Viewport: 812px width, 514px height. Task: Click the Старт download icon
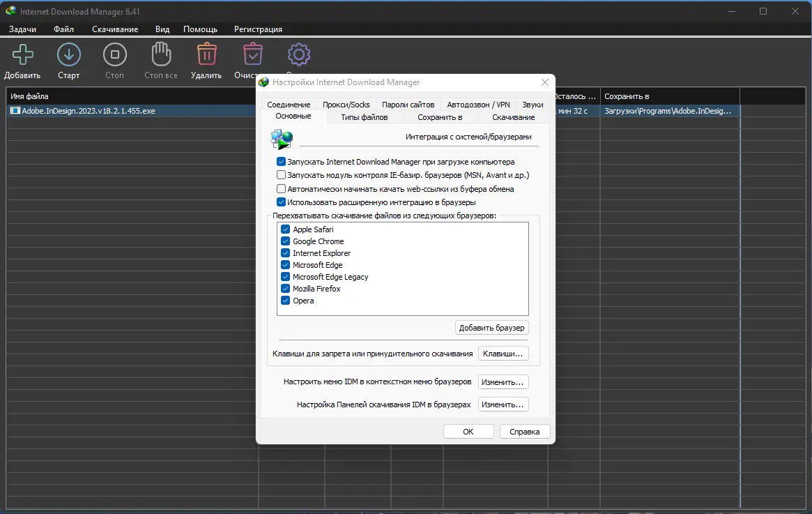click(x=69, y=54)
